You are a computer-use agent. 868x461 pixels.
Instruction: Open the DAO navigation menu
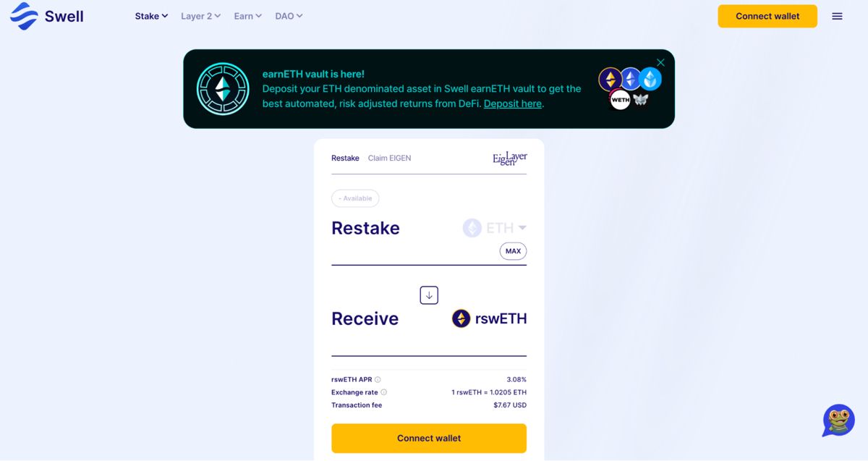click(289, 16)
